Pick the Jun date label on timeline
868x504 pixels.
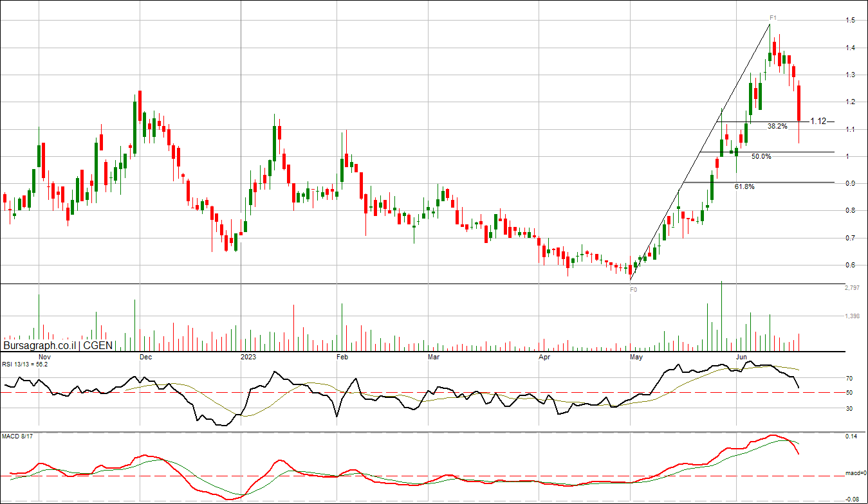click(x=741, y=356)
